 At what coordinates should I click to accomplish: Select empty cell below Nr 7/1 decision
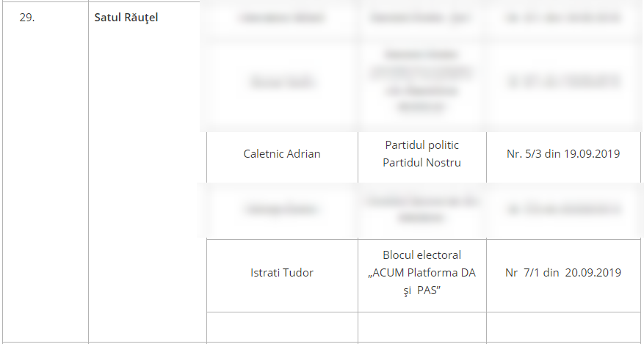tap(563, 327)
